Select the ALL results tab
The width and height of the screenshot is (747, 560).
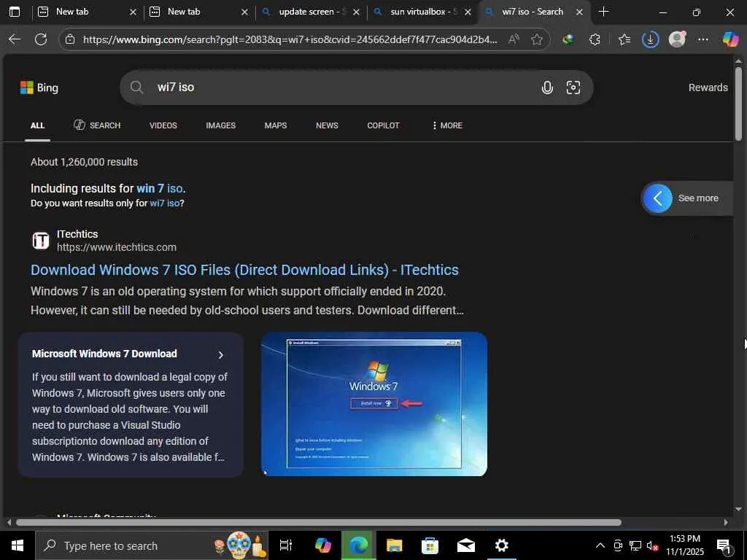[38, 125]
